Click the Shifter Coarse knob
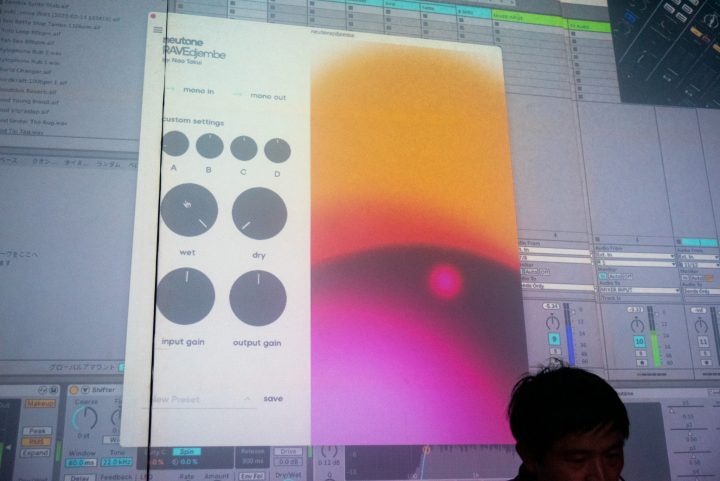The height and width of the screenshot is (481, 720). [x=85, y=418]
